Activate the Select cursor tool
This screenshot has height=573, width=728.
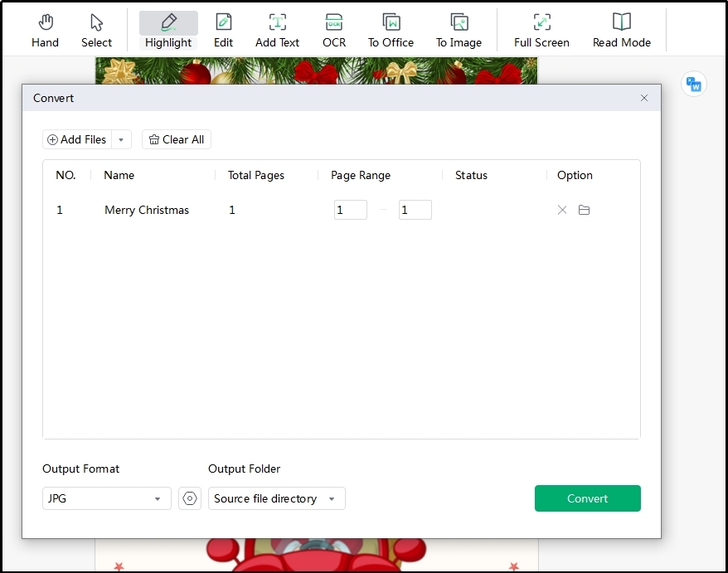(x=96, y=31)
